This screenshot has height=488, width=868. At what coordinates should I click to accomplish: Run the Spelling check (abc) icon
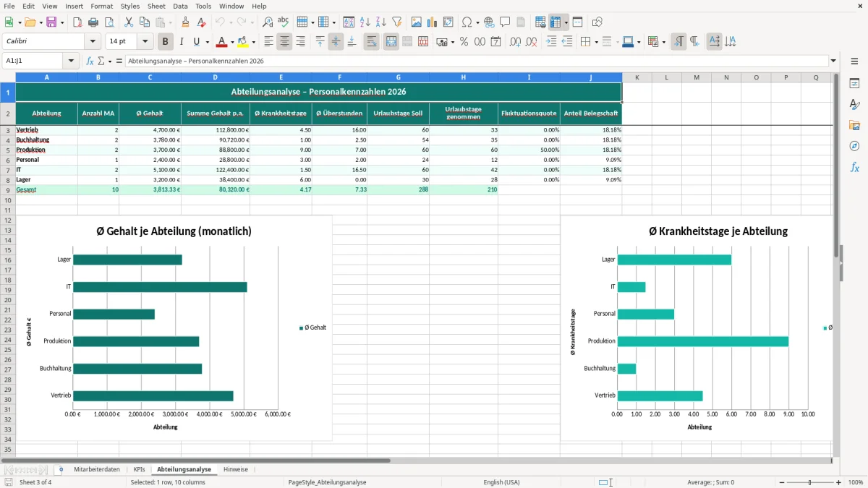click(284, 22)
